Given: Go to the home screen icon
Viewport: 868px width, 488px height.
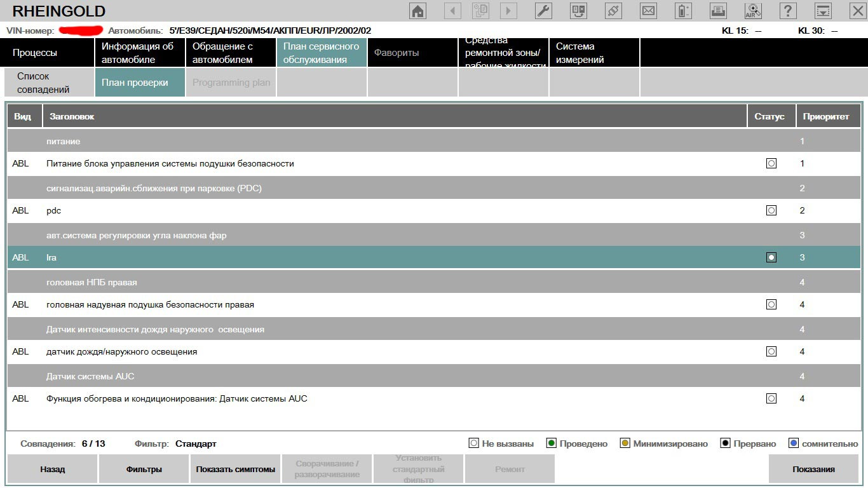Looking at the screenshot, I should (x=417, y=11).
